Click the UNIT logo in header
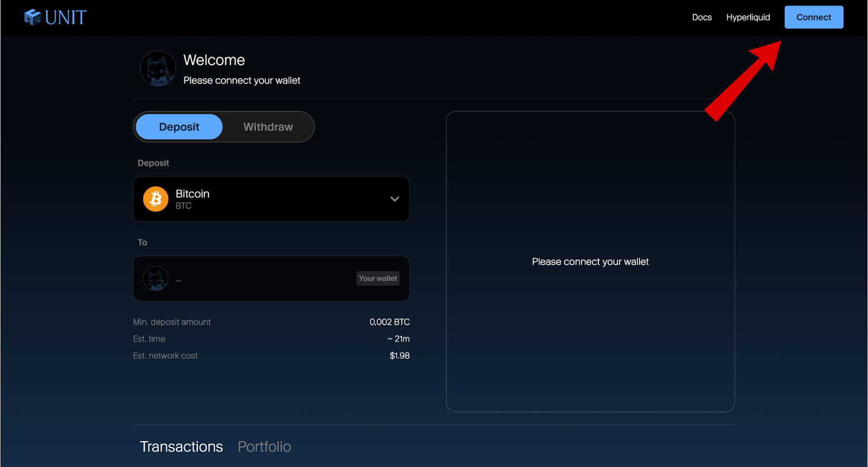The height and width of the screenshot is (467, 868). click(55, 17)
